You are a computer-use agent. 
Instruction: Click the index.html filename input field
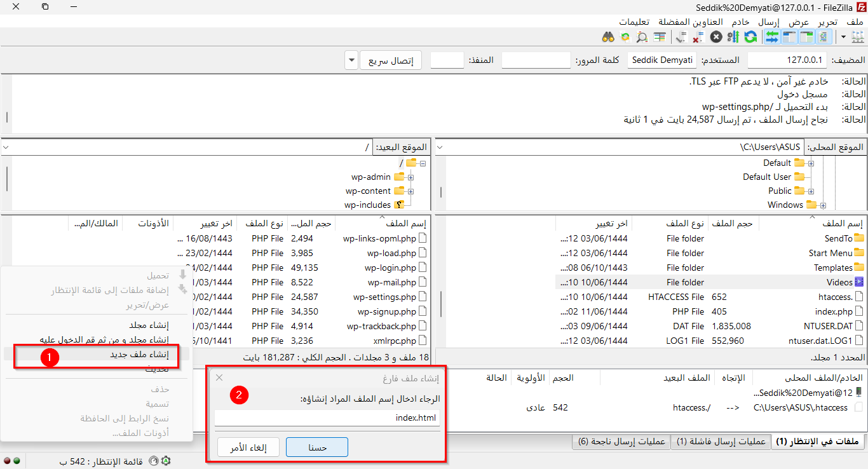tap(327, 418)
